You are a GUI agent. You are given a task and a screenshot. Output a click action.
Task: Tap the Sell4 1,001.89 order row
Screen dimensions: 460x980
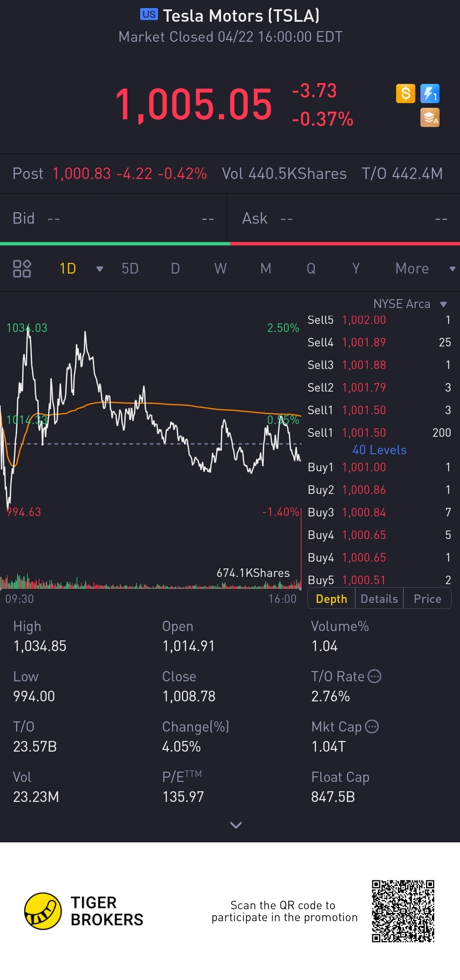point(379,342)
